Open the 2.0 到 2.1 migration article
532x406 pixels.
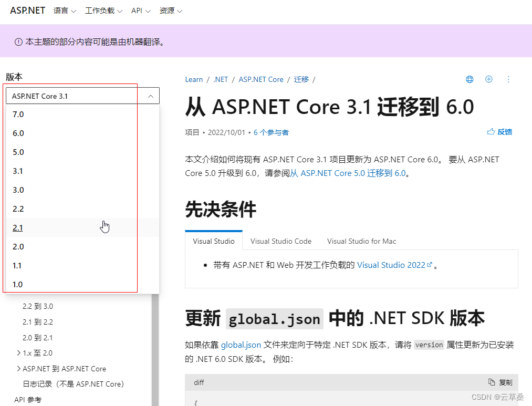(x=38, y=338)
